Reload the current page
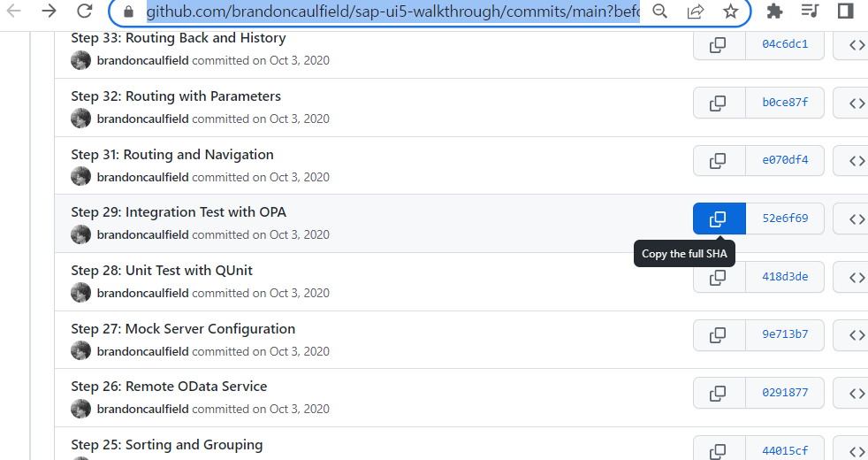This screenshot has width=868, height=460. pos(84,11)
